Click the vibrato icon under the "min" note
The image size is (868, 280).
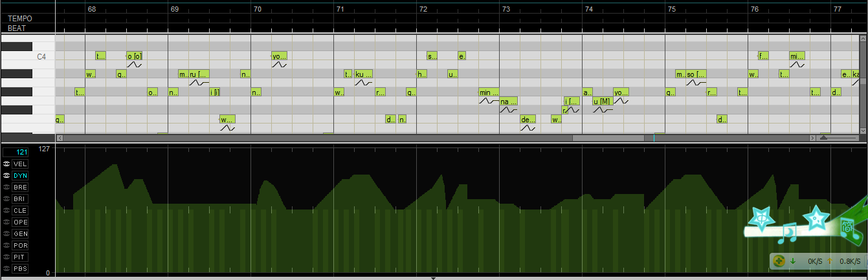point(489,101)
